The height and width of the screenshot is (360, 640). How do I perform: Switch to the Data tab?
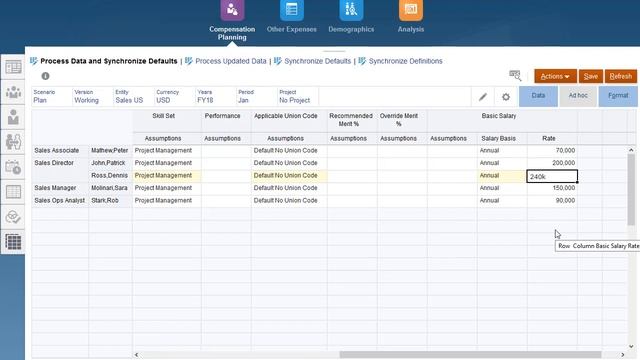(538, 96)
